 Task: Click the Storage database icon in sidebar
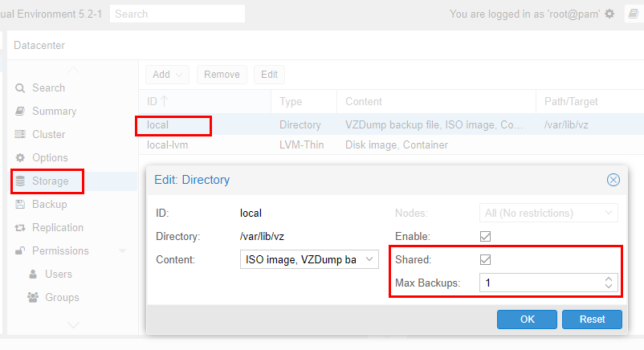(x=21, y=181)
